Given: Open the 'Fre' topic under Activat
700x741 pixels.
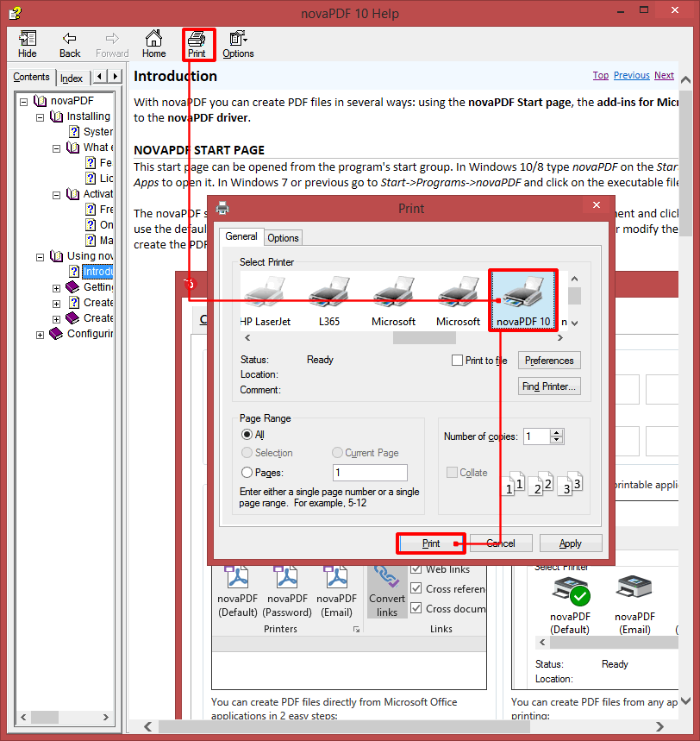Looking at the screenshot, I should (99, 210).
